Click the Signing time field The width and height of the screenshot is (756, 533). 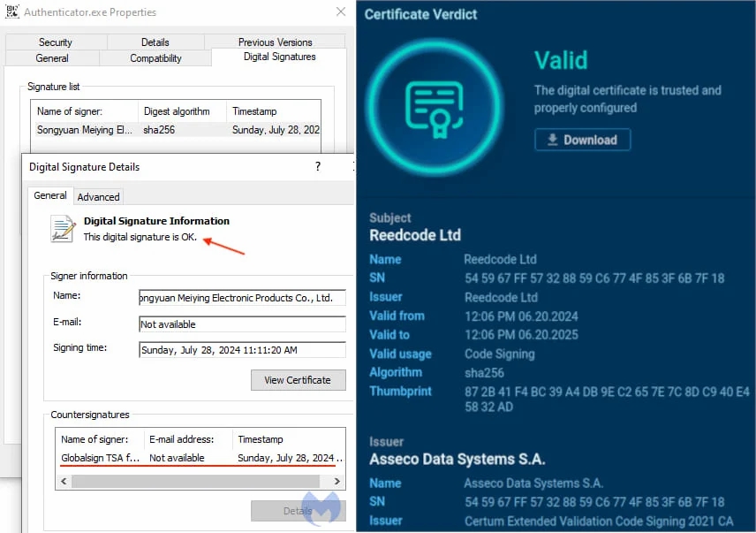click(x=242, y=350)
